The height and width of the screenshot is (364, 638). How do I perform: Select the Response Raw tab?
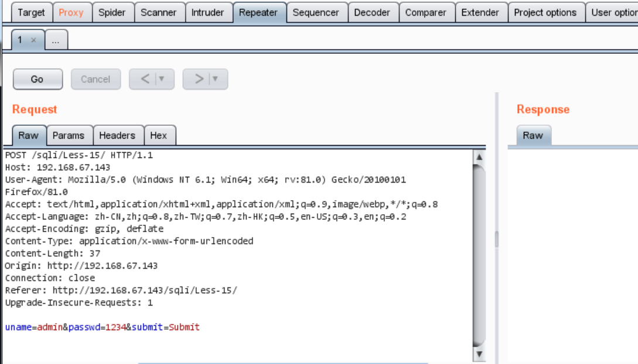click(x=533, y=136)
